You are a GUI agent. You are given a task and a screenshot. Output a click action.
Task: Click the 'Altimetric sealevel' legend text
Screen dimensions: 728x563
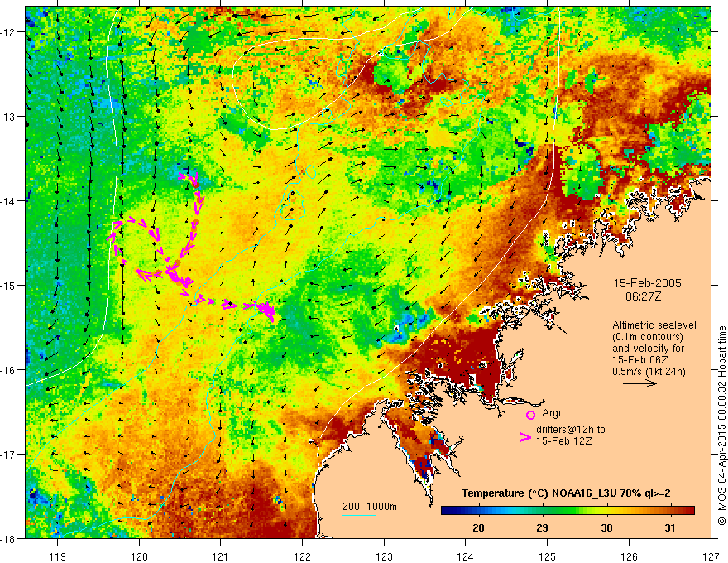point(654,325)
